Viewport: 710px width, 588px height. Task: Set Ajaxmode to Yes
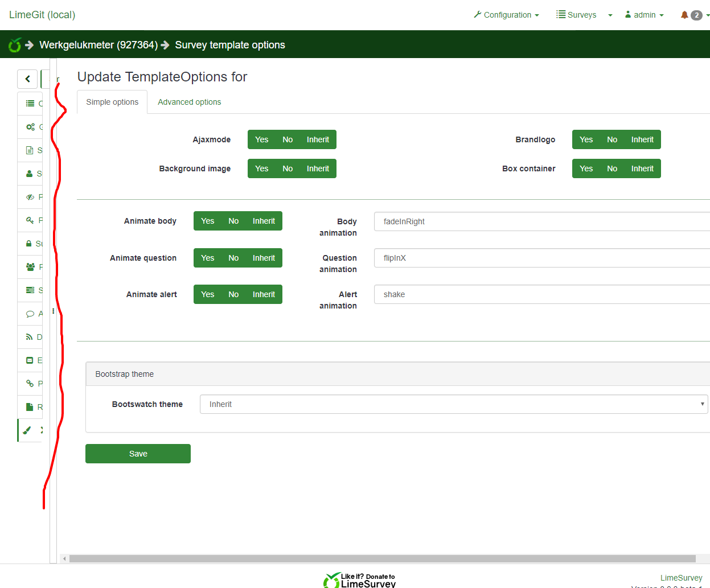(261, 139)
